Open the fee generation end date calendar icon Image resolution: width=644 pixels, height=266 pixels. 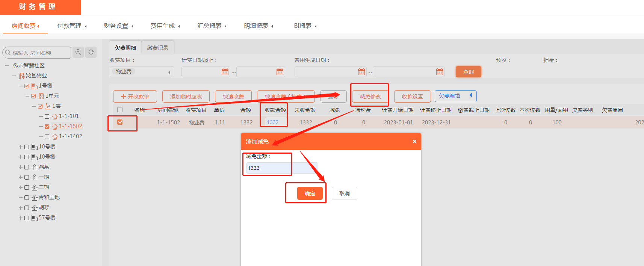[x=440, y=72]
